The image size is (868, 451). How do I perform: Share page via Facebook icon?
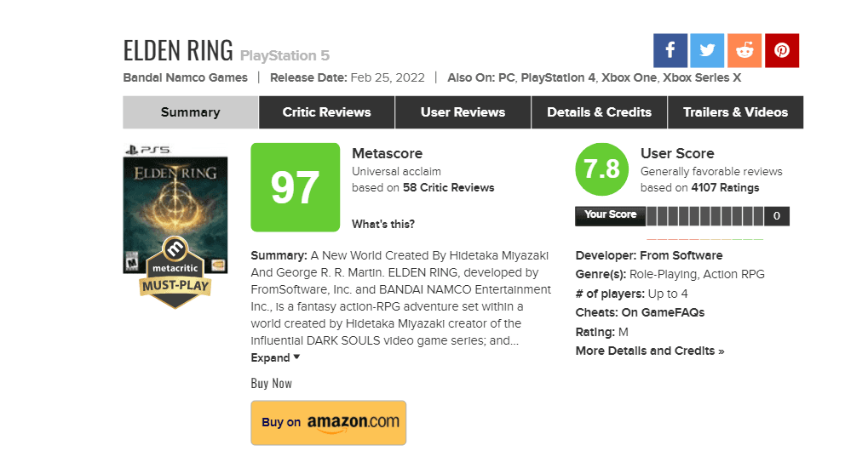click(x=670, y=51)
